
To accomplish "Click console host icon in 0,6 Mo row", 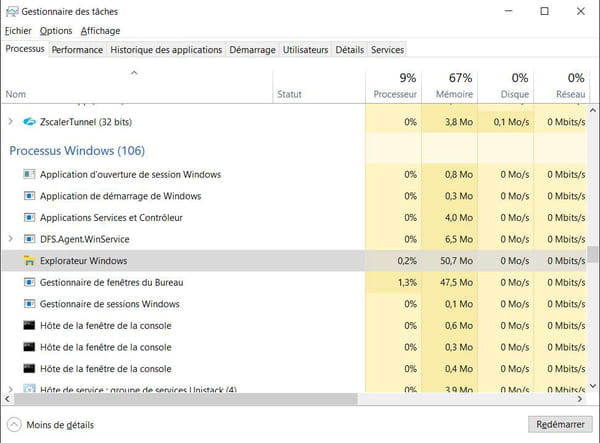I will pos(29,326).
